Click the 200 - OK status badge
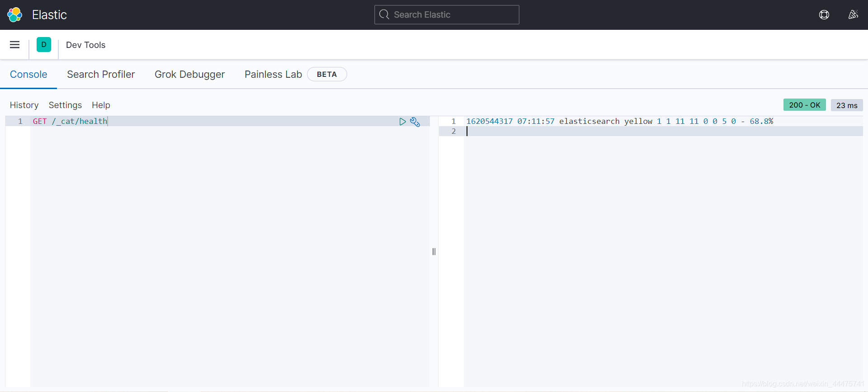This screenshot has width=868, height=392. [804, 105]
